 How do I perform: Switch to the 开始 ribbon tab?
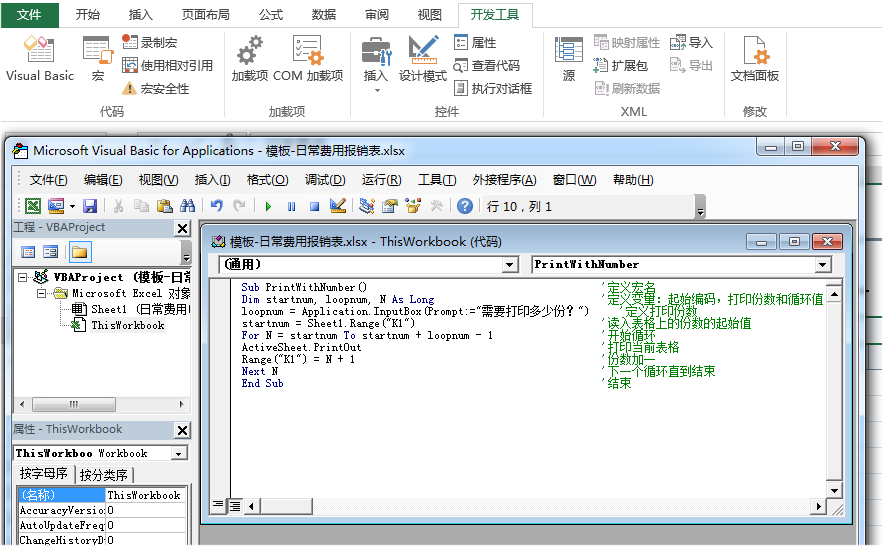[x=88, y=15]
